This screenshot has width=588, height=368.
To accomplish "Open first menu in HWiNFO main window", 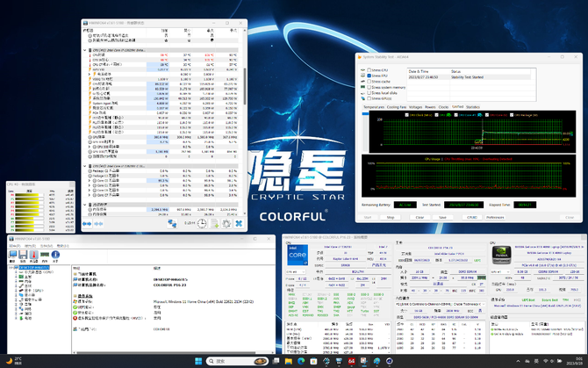I will click(x=14, y=246).
